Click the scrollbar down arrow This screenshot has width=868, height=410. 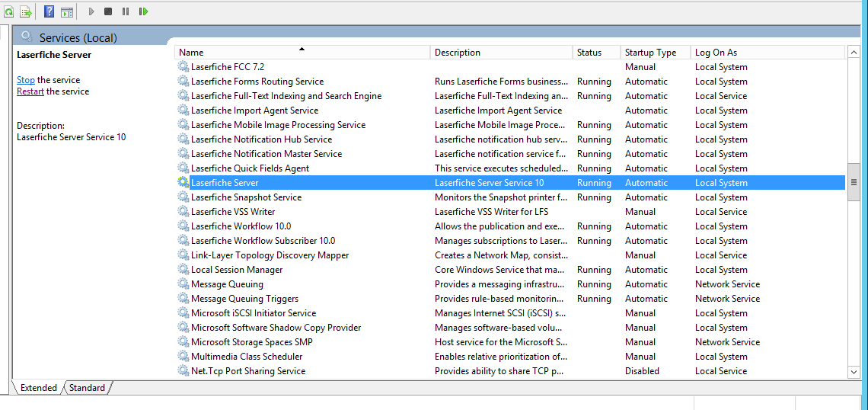(854, 371)
